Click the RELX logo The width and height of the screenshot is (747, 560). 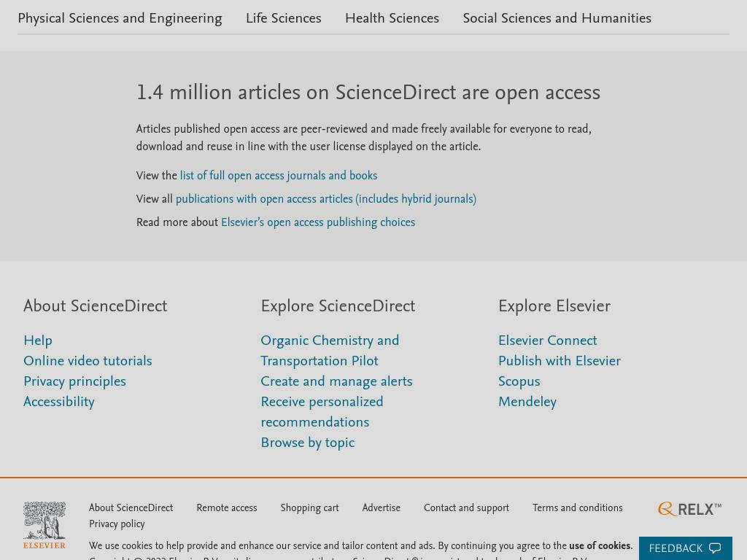tap(689, 509)
